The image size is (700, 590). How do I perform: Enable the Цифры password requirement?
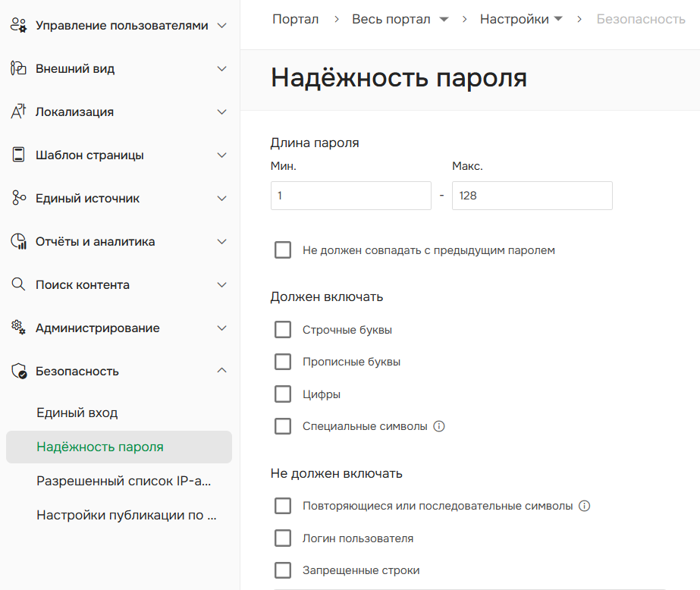click(283, 394)
